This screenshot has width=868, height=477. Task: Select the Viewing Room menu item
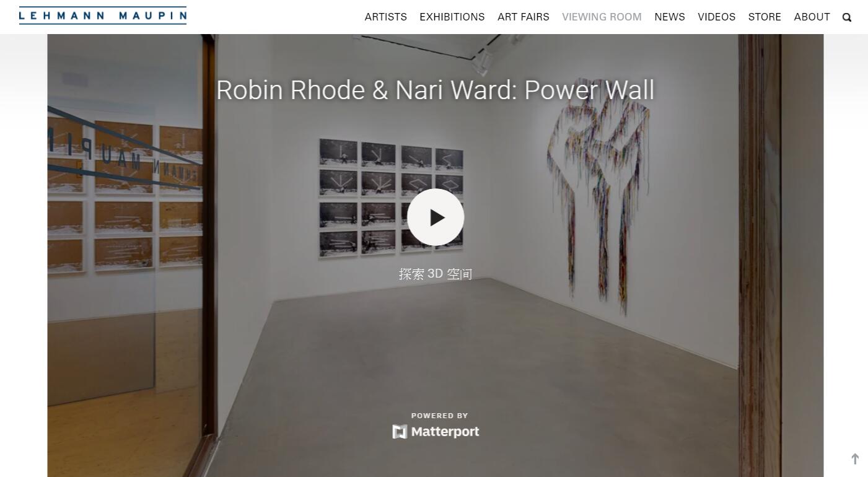(602, 17)
